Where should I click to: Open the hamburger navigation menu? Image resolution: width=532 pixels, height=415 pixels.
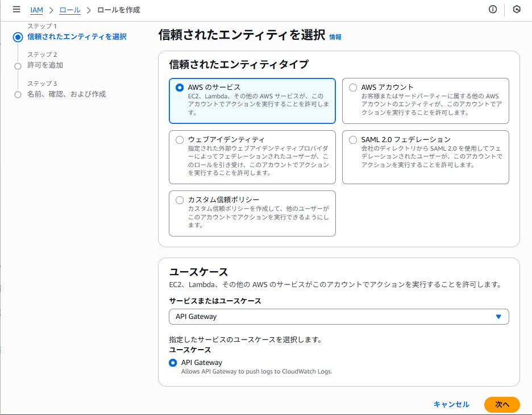(x=16, y=10)
